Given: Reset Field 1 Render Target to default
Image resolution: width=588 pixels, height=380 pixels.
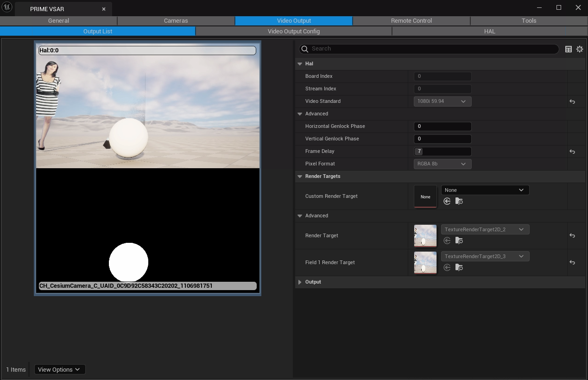Looking at the screenshot, I should coord(572,263).
